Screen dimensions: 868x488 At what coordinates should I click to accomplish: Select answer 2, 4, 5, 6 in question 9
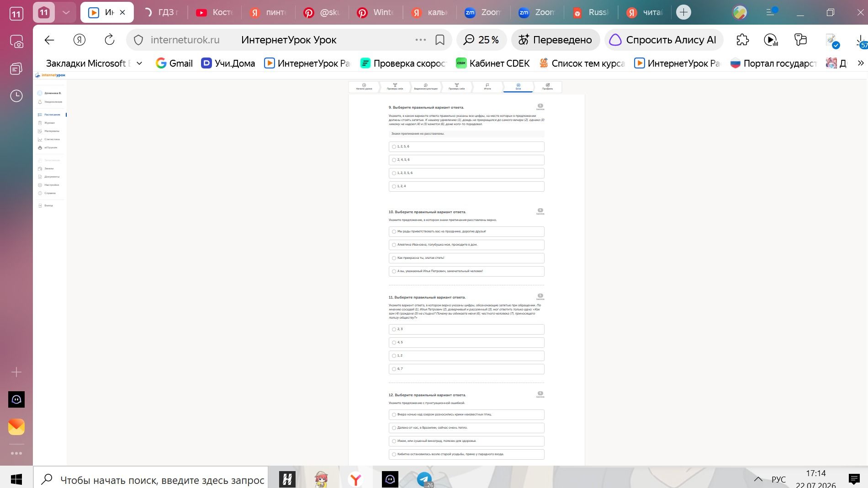coord(466,160)
